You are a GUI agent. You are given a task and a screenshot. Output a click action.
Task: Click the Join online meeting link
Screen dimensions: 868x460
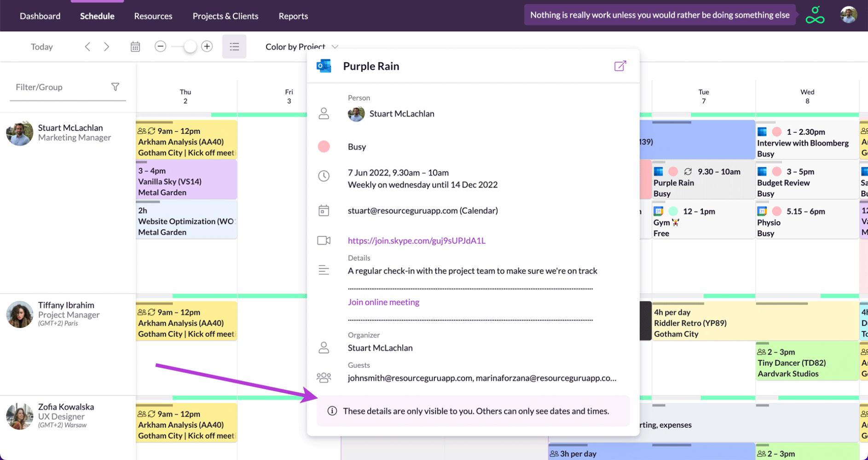(x=383, y=302)
